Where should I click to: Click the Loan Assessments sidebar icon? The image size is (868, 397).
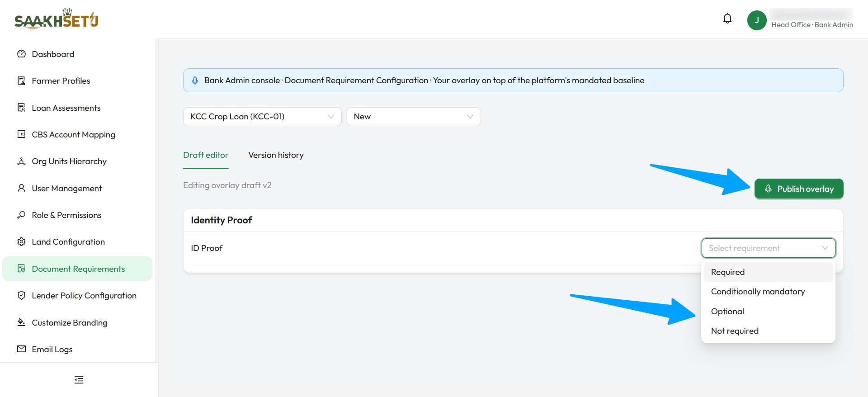click(x=21, y=108)
